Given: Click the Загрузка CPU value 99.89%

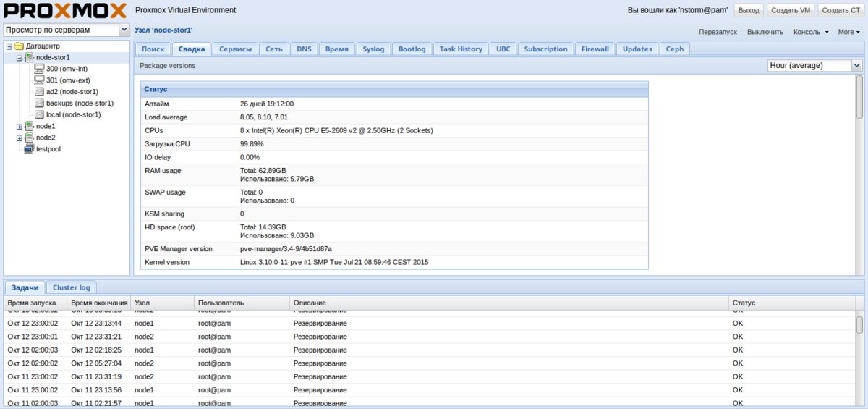Looking at the screenshot, I should (x=252, y=144).
